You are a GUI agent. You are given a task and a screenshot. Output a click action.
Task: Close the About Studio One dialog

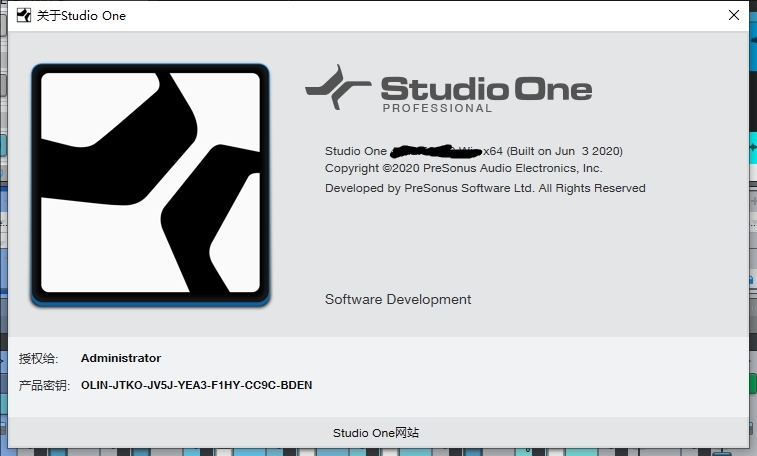click(x=733, y=15)
